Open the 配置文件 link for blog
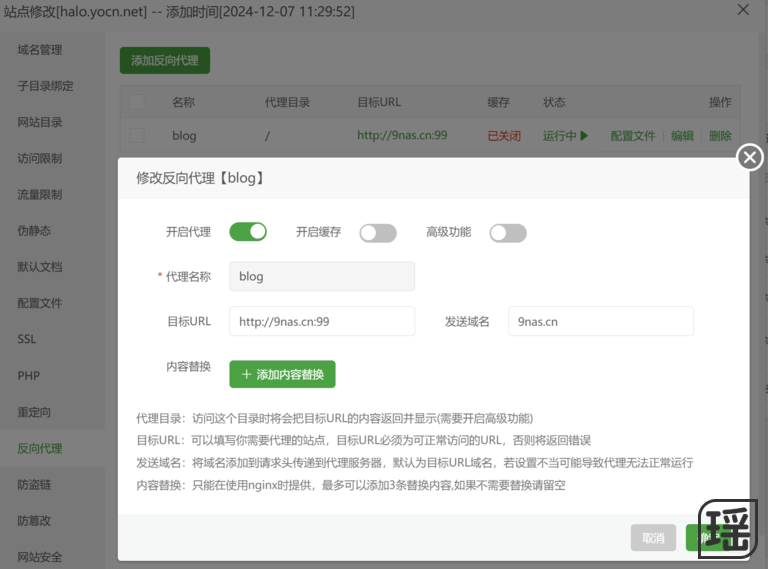This screenshot has width=768, height=569. pos(633,136)
